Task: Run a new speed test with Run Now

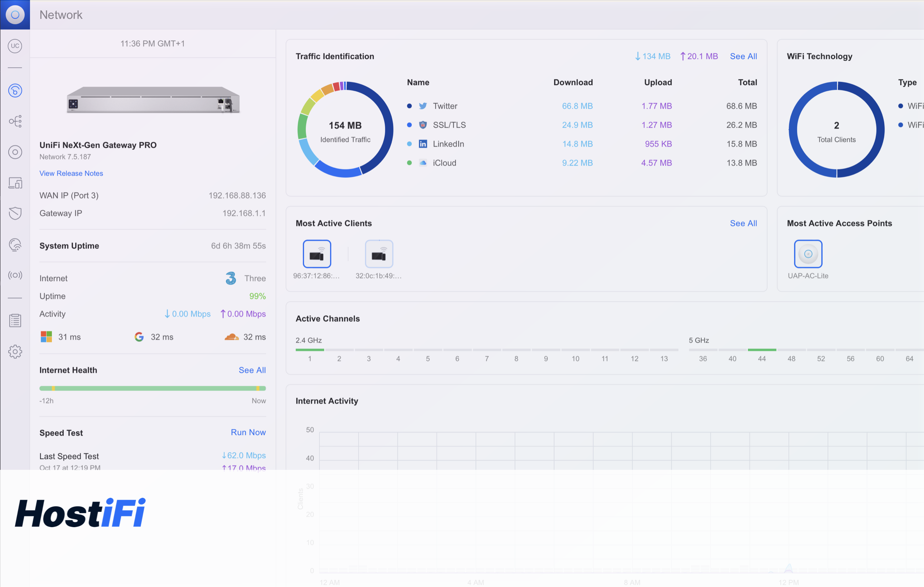Action: pyautogui.click(x=248, y=432)
